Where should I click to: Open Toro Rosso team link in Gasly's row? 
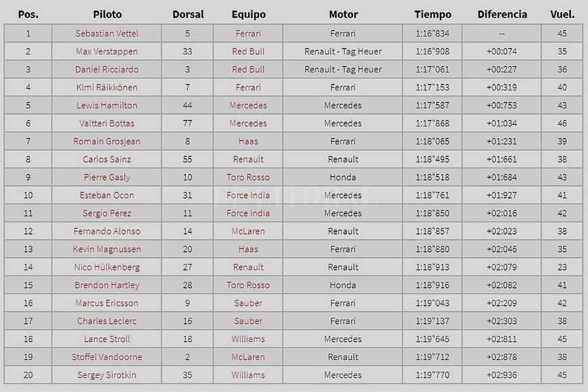(x=248, y=177)
